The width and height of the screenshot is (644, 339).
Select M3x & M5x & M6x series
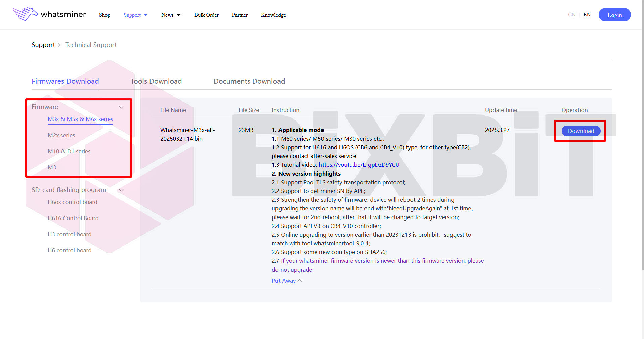(x=80, y=119)
